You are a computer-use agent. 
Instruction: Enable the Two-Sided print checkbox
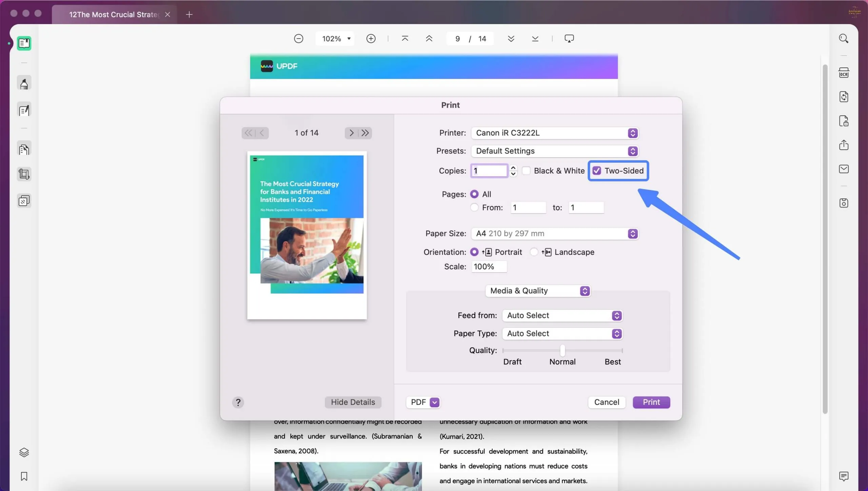[x=596, y=171]
